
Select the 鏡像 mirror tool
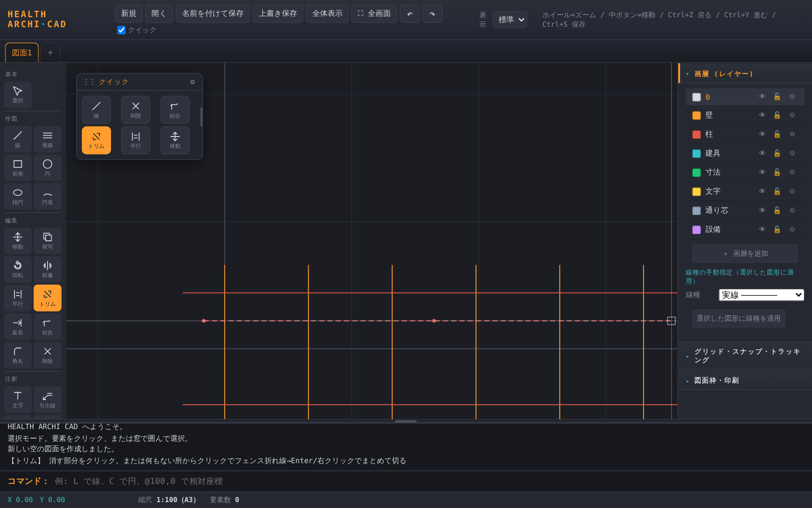48,269
